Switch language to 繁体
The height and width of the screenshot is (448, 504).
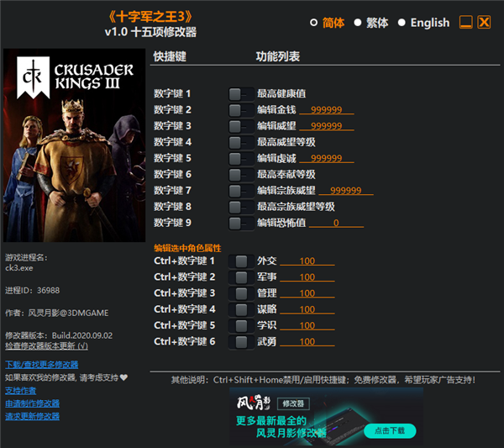point(358,23)
